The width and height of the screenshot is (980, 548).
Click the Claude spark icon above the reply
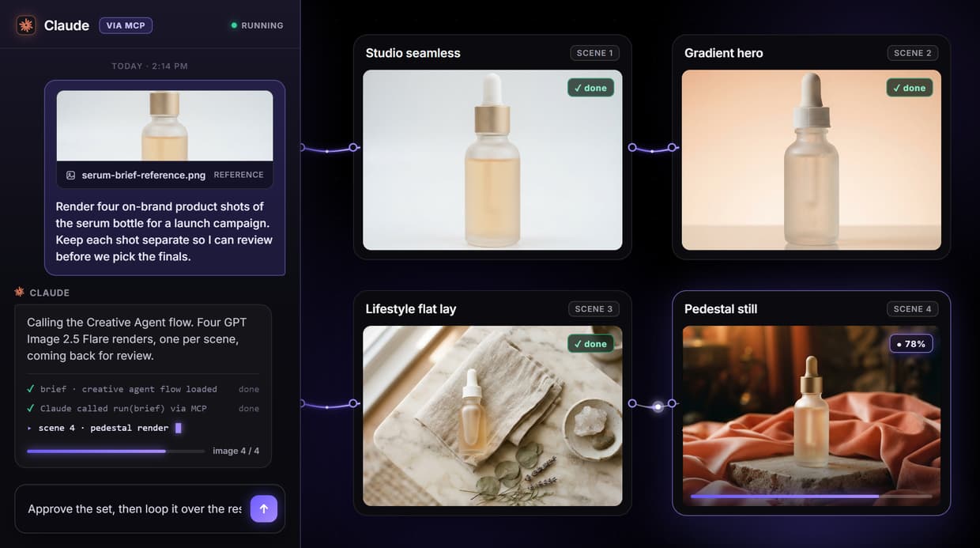20,292
